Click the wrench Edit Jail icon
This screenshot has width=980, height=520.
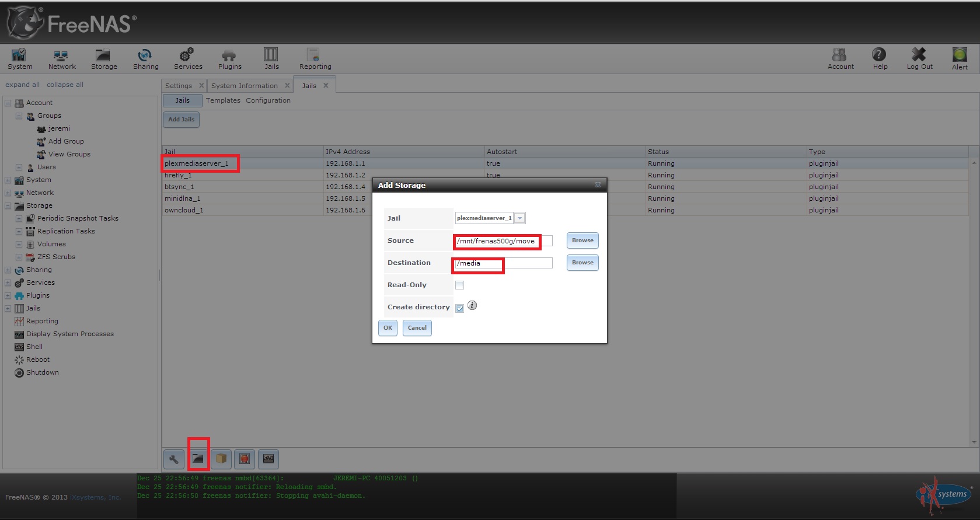174,459
